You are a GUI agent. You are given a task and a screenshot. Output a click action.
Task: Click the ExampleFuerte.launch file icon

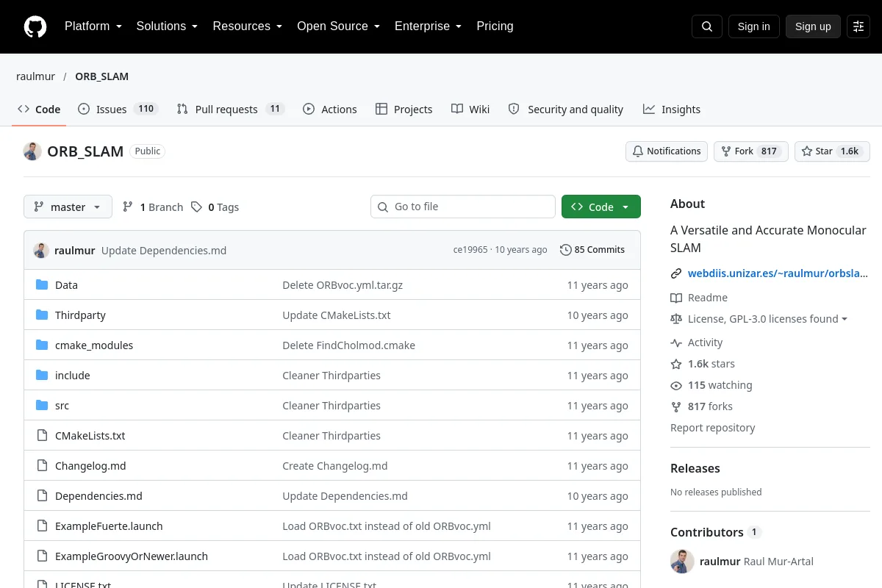(x=42, y=526)
